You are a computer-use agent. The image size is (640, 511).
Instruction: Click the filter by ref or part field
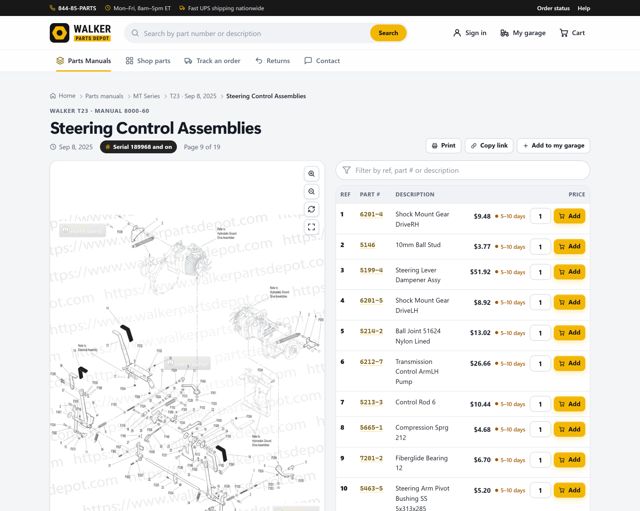(463, 170)
